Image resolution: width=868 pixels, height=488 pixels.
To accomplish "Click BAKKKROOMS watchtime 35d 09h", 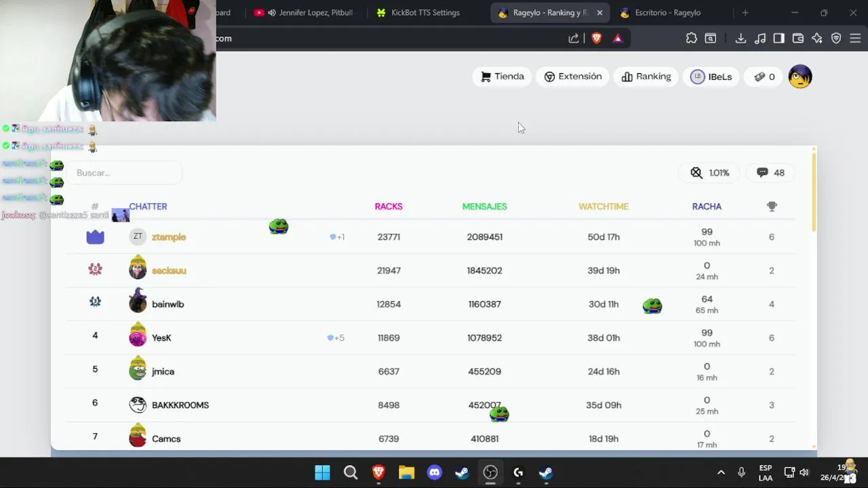I will tap(604, 405).
